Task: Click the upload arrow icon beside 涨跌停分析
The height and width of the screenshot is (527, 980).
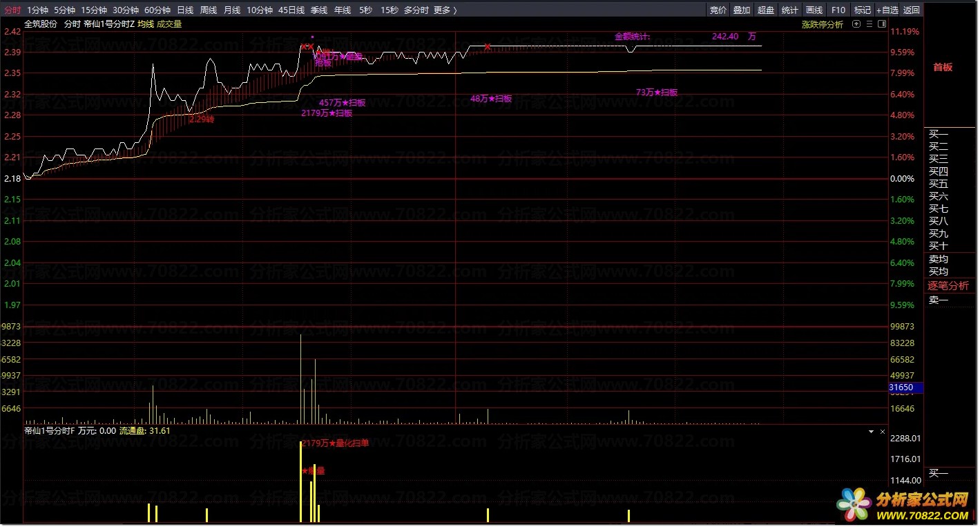Action: [857, 24]
